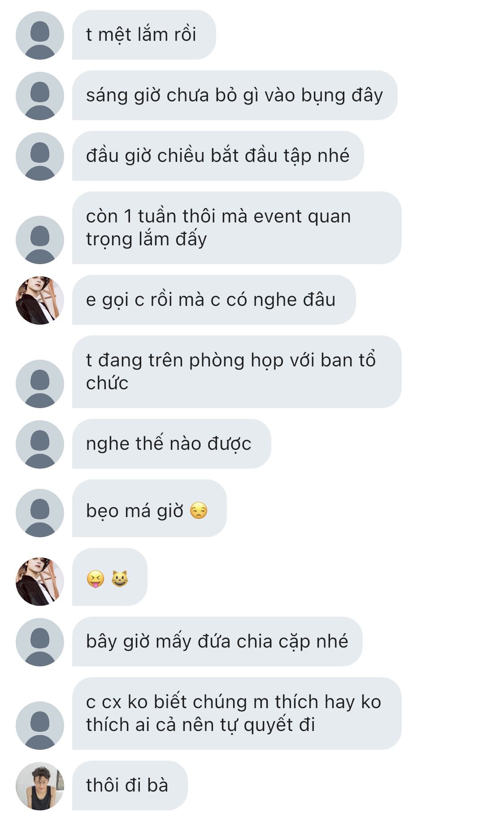Viewport: 504px width, 818px height.
Task: Tap the unamused emoji in "bẹo má giờ"
Action: 199,511
